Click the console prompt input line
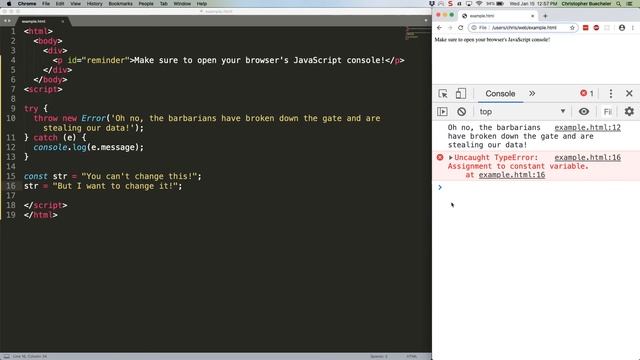 tap(539, 187)
